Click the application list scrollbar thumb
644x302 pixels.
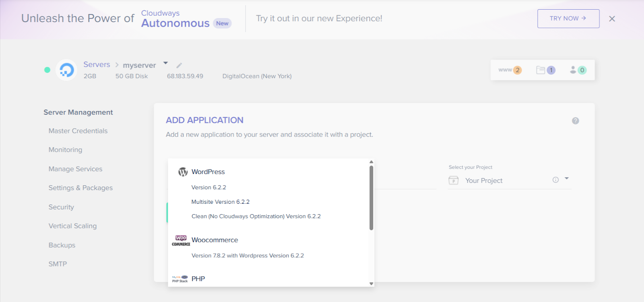(x=371, y=198)
